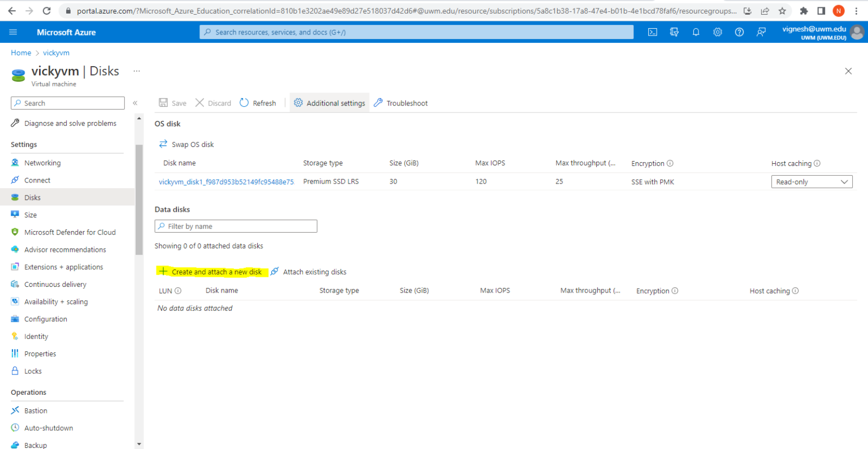
Task: Click the sidebar scroll down arrow
Action: [139, 444]
